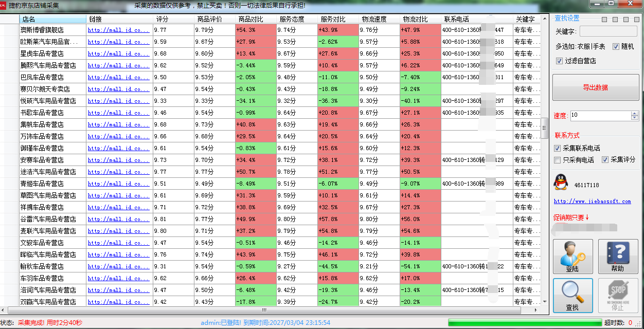Viewport: 644px width, 329px height.
Task: Click the 导出数据 export button
Action: pos(595,87)
